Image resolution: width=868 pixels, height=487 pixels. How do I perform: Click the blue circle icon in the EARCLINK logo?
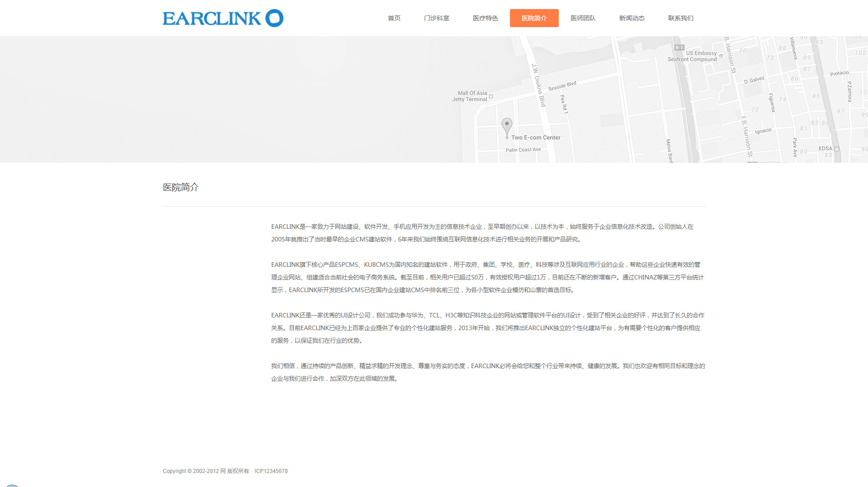point(274,18)
